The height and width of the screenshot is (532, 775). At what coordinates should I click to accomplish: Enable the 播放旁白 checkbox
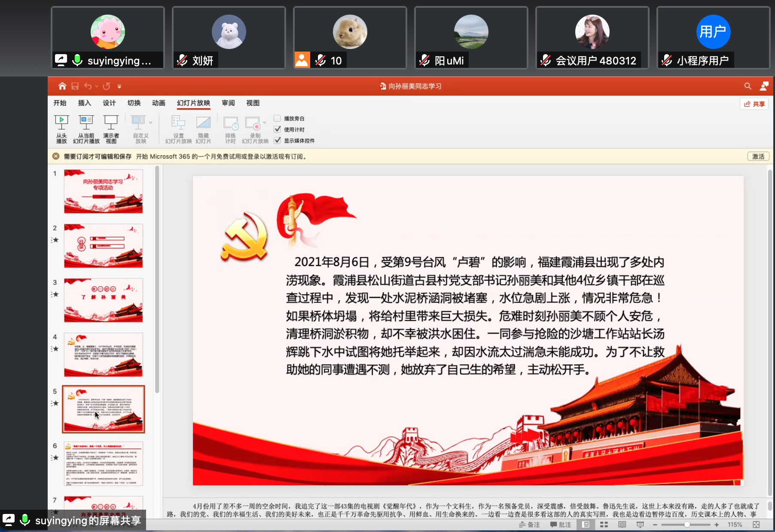point(278,119)
